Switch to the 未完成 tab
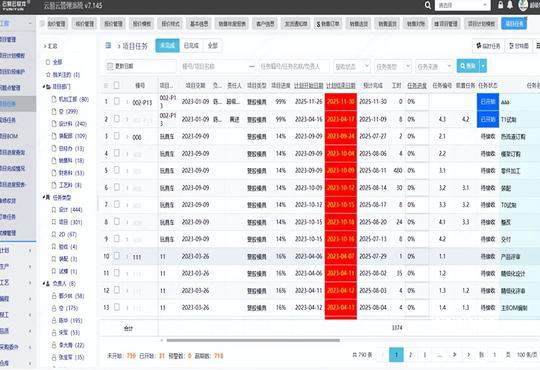 (x=167, y=45)
